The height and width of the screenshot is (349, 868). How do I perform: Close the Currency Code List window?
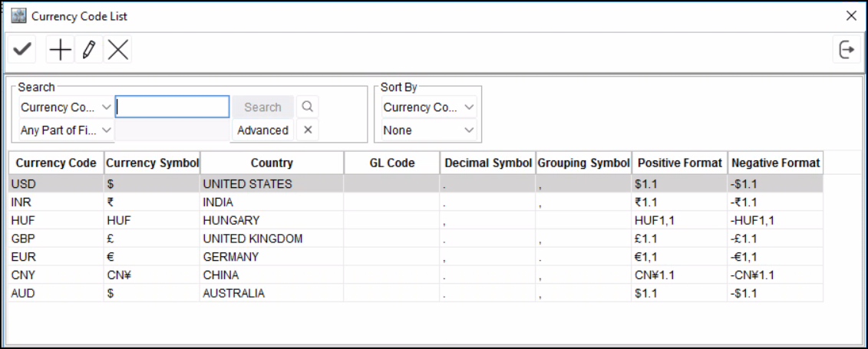(x=851, y=15)
